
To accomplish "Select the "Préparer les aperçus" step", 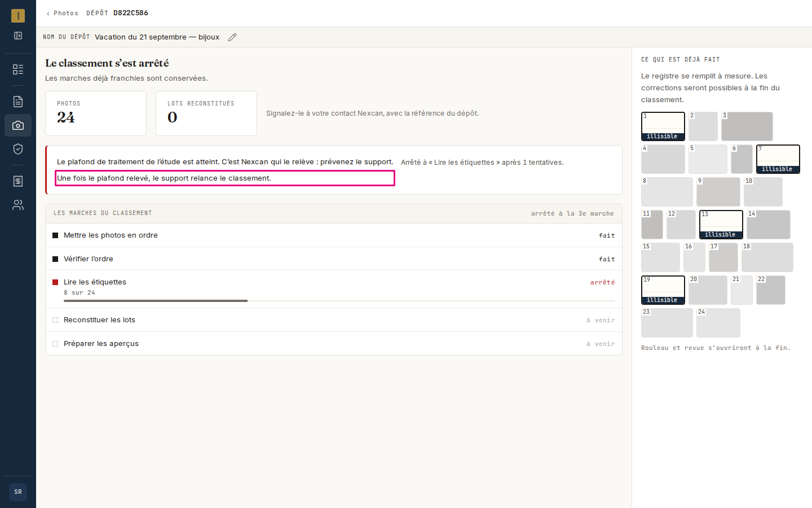I will pyautogui.click(x=334, y=344).
